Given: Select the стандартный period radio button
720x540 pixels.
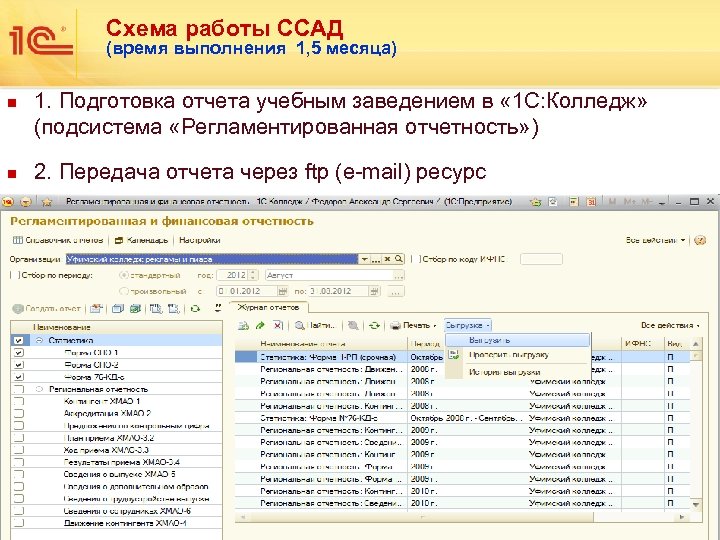Looking at the screenshot, I should pyautogui.click(x=124, y=275).
